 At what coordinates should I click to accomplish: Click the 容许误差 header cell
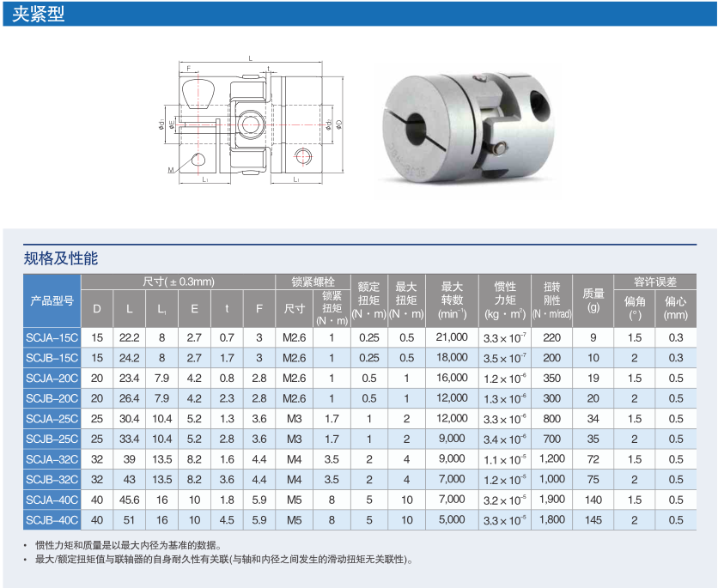654,282
